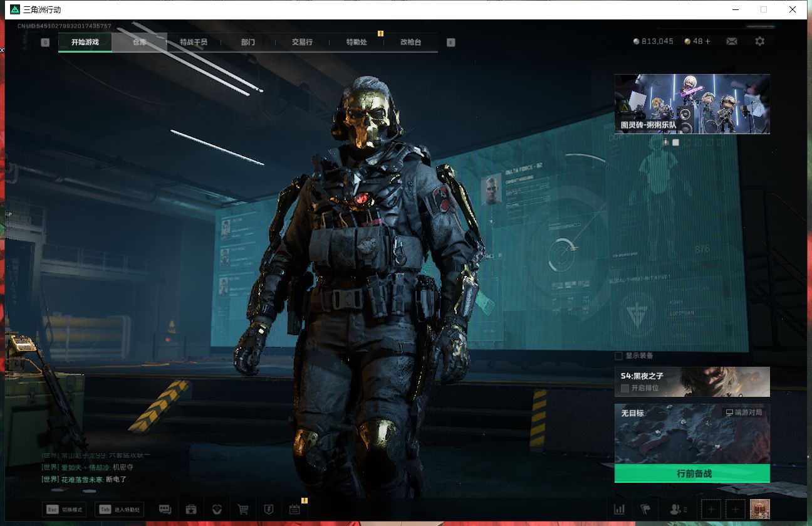Screen dimensions: 812x526
Task: Click the first empty squad slot plus
Action: [x=711, y=510]
